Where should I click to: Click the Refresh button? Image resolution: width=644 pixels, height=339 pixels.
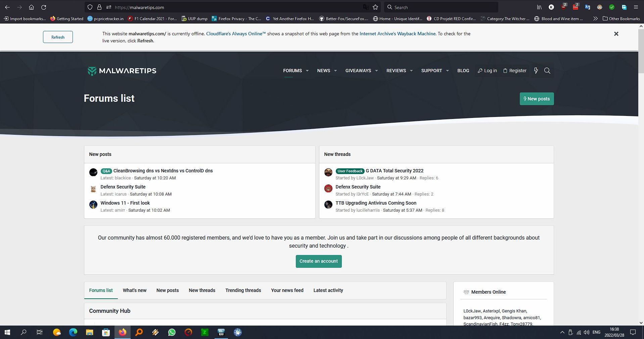tap(58, 37)
